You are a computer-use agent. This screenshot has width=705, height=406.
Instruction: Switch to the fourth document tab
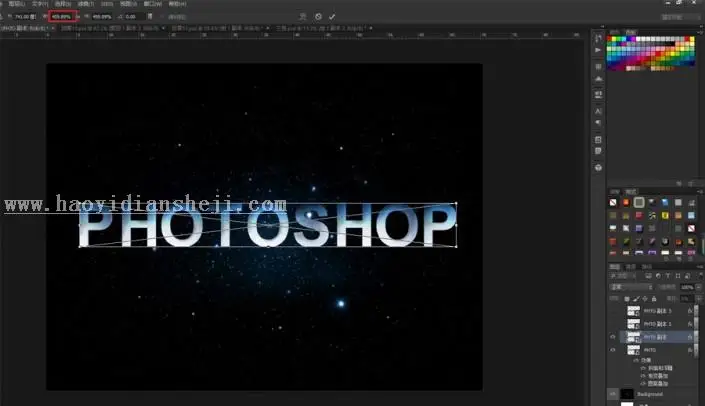click(x=321, y=28)
